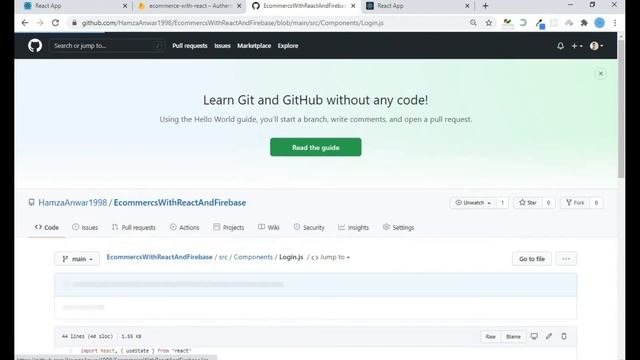The height and width of the screenshot is (360, 640).
Task: Open Pull requests in the top navigation
Action: tap(190, 46)
